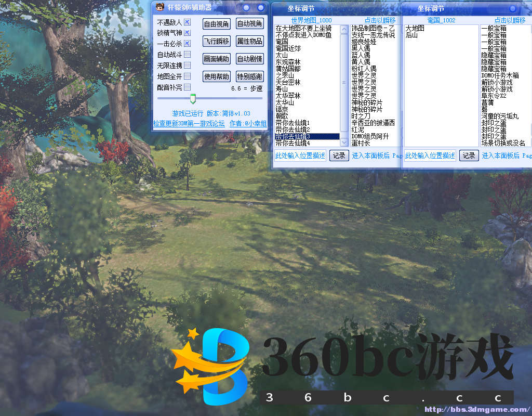532x416 pixels.
Task: Uncheck the 一击必杀 option
Action: 188,44
